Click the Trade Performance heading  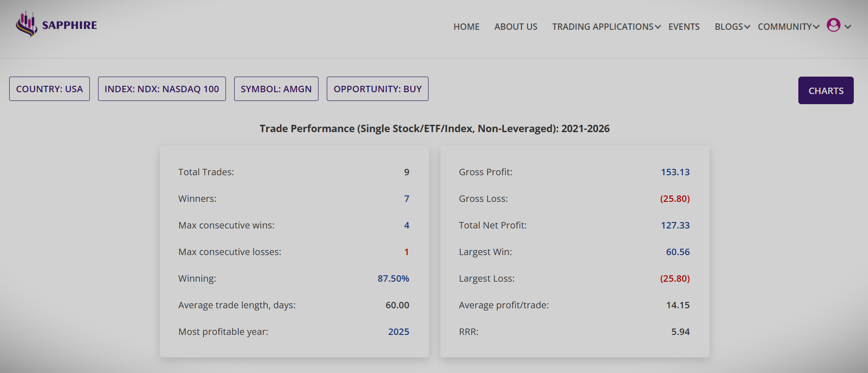(434, 128)
